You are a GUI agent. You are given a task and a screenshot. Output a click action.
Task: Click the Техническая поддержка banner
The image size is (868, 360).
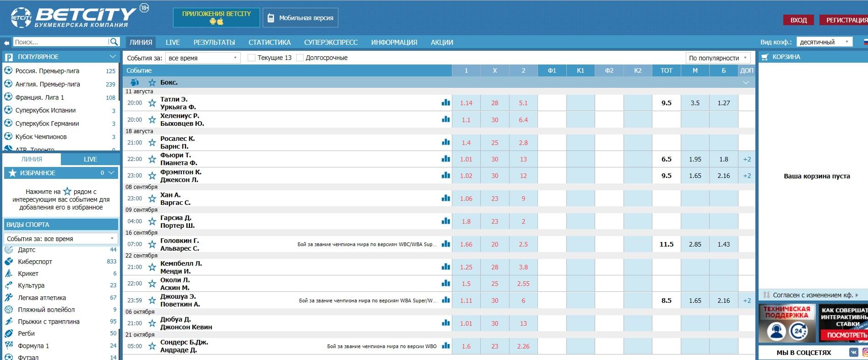pos(787,323)
